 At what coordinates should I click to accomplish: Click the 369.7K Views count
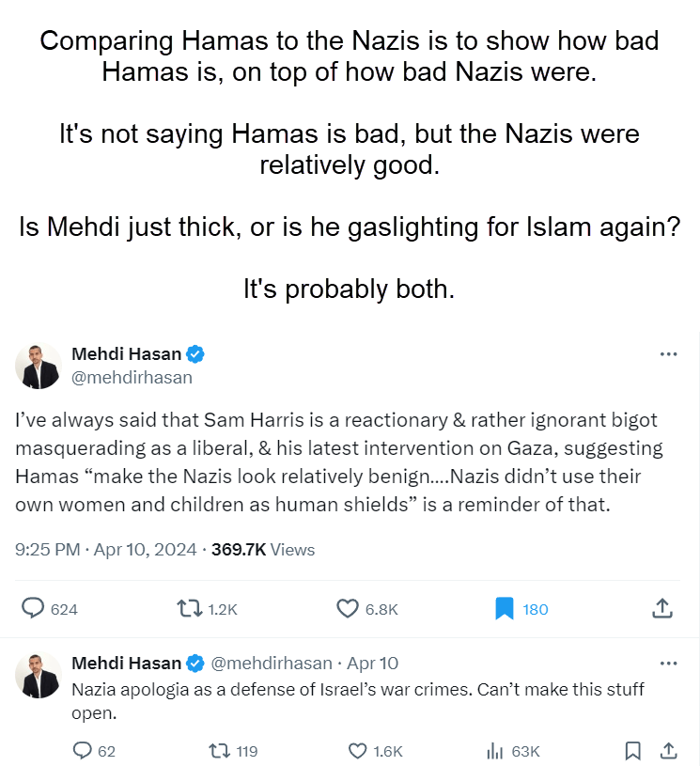coord(263,550)
